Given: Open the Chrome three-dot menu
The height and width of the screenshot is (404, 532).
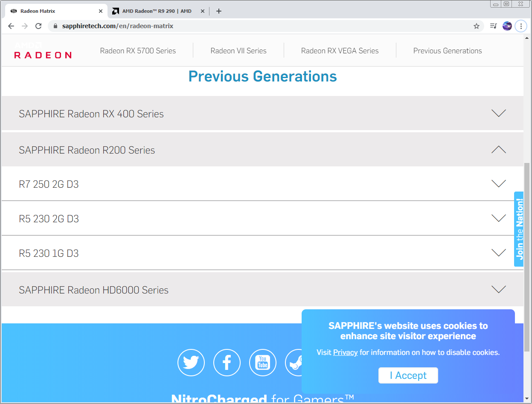Looking at the screenshot, I should click(521, 26).
